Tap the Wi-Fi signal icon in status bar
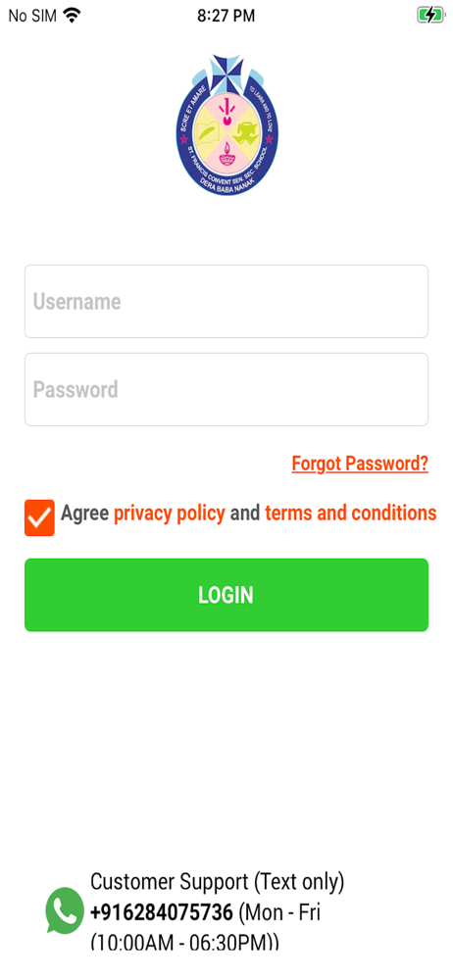The image size is (453, 980). (x=74, y=15)
